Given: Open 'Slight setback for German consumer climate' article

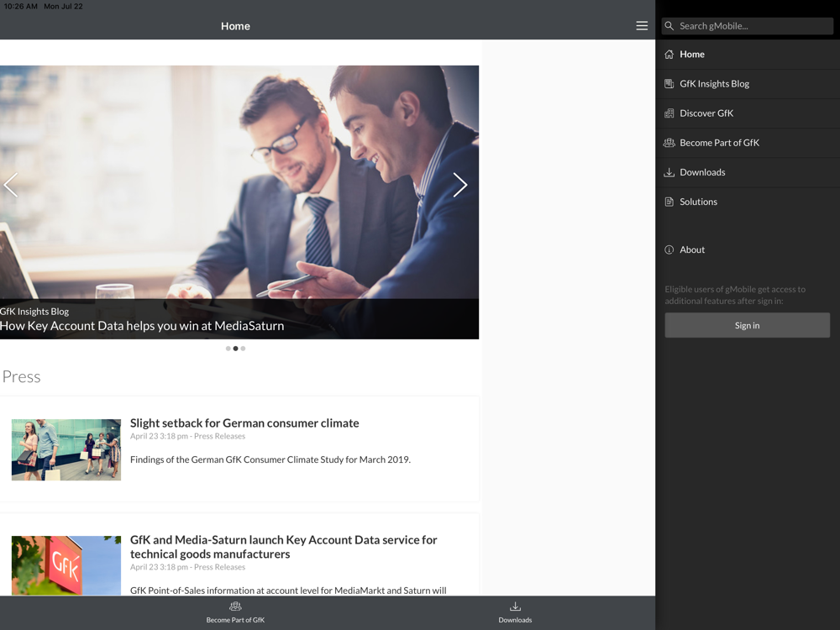Looking at the screenshot, I should click(244, 423).
